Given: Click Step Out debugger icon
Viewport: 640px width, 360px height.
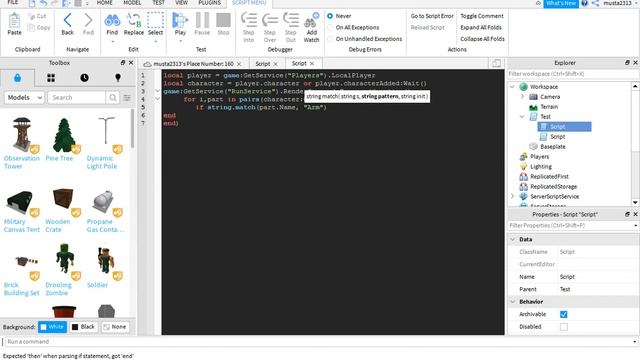Looking at the screenshot, I should pos(291,20).
